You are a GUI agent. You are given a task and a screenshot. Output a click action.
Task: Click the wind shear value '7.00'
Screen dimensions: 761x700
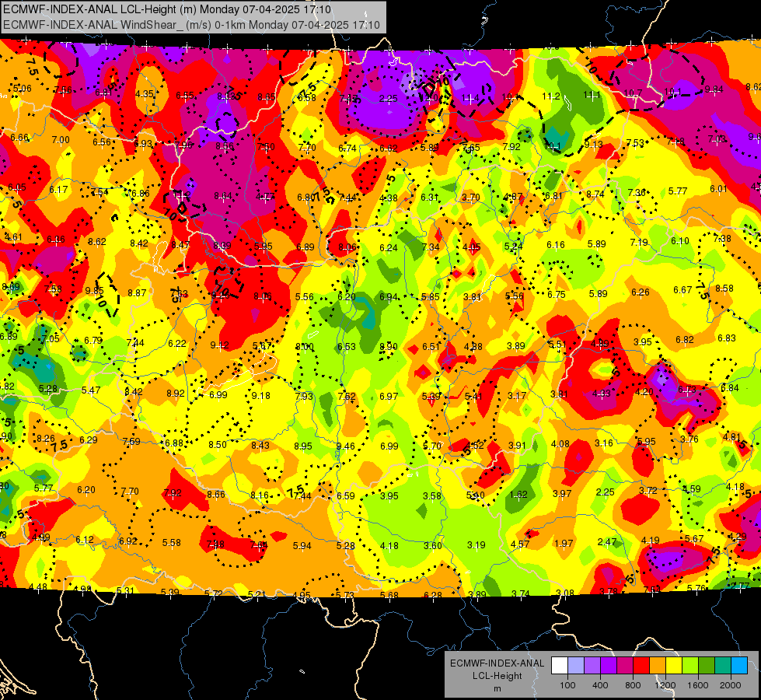(61, 140)
